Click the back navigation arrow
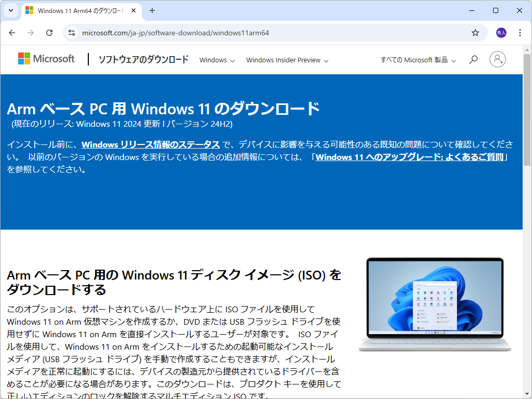This screenshot has height=399, width=532. point(12,32)
